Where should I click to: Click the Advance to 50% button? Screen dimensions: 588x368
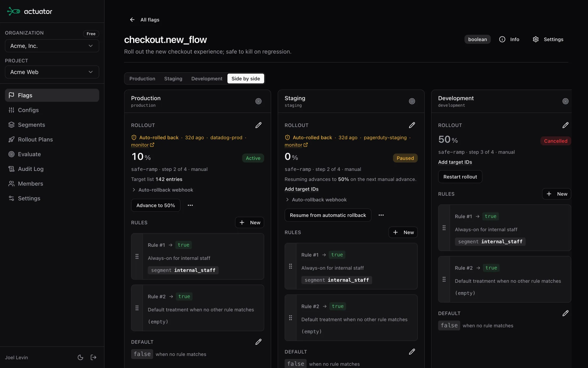click(x=156, y=205)
